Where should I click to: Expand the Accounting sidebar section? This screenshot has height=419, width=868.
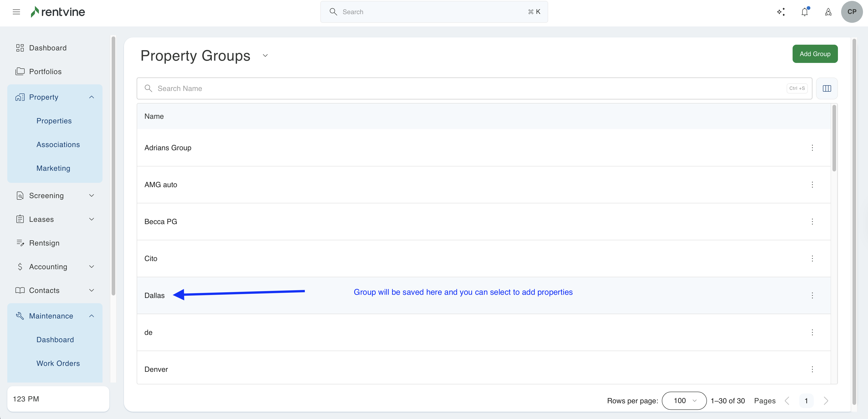tap(91, 267)
